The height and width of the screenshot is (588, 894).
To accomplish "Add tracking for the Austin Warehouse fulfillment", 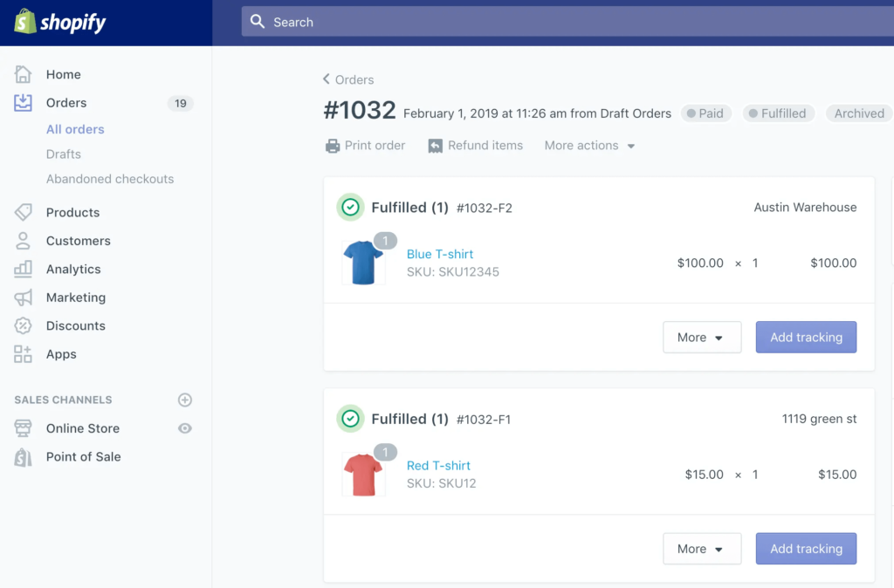I will 806,337.
